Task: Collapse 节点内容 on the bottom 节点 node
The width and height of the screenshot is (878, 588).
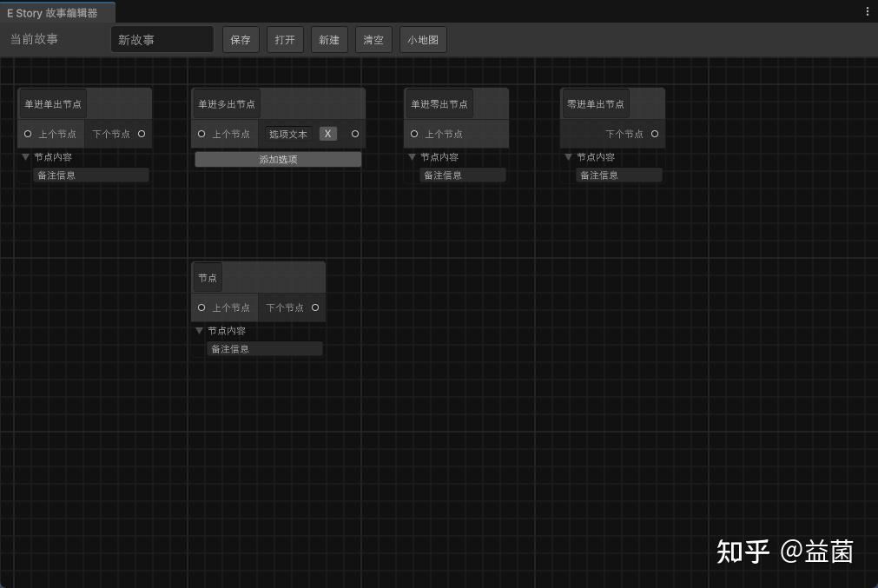Action: click(x=200, y=331)
